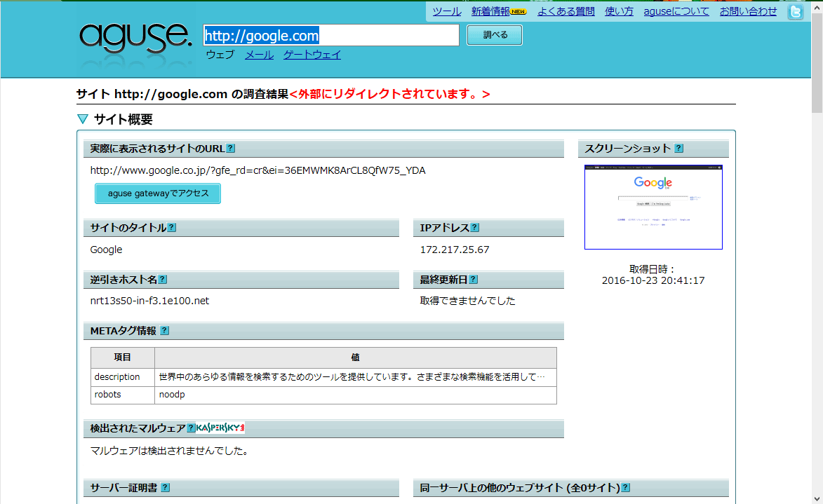Click 取得できませんでした under 最終更新日
Screen dimensions: 823x504
[468, 301]
